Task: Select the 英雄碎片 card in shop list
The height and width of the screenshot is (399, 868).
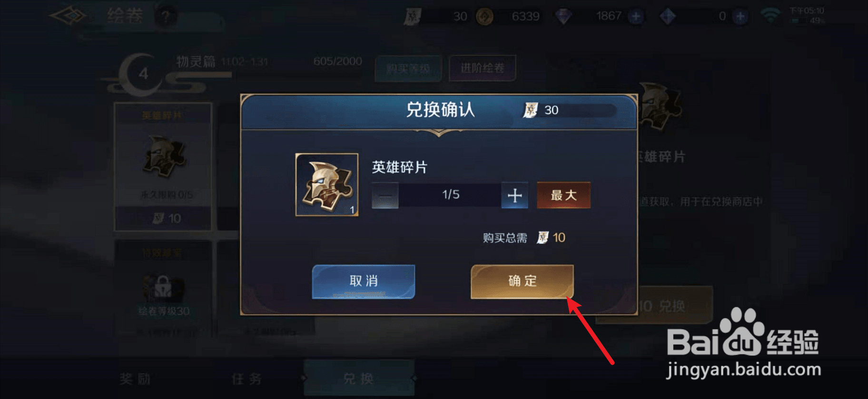Action: (163, 167)
